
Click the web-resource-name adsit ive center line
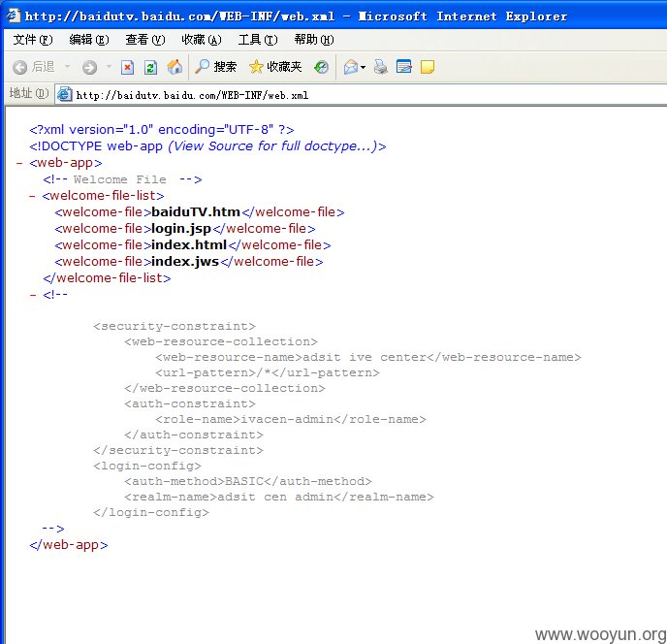(x=368, y=357)
